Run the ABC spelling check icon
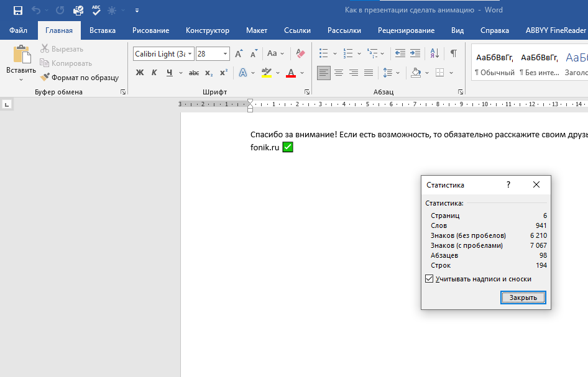 [96, 10]
